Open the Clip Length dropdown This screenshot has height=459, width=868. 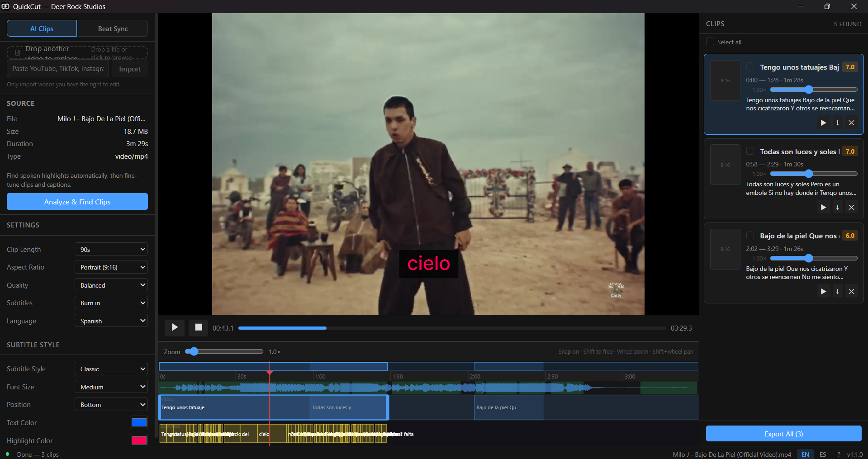tap(111, 249)
